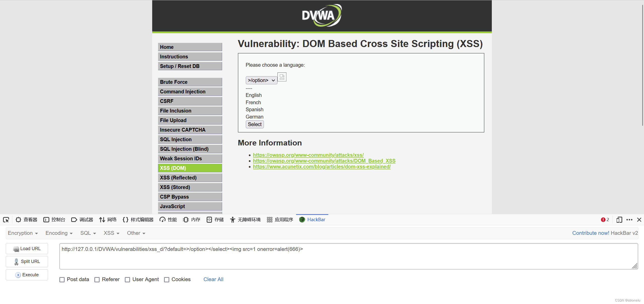644x304 pixels.
Task: Click the Select submit button
Action: pos(255,124)
